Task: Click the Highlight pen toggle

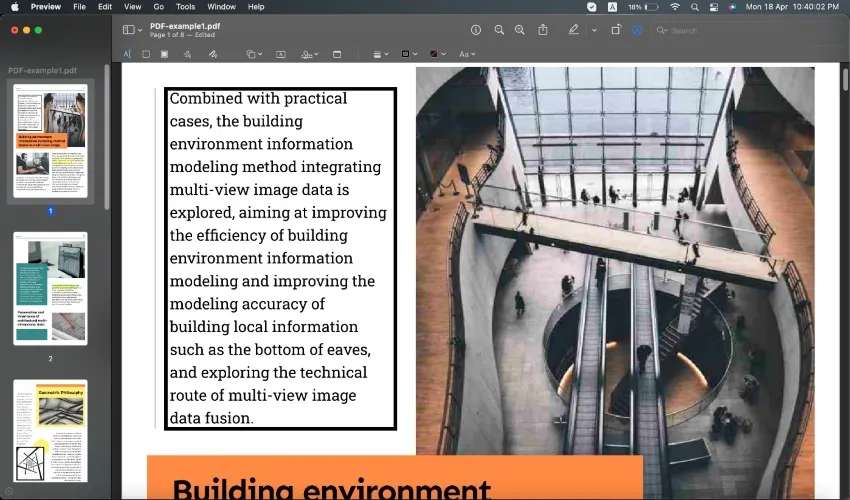Action: tap(573, 30)
